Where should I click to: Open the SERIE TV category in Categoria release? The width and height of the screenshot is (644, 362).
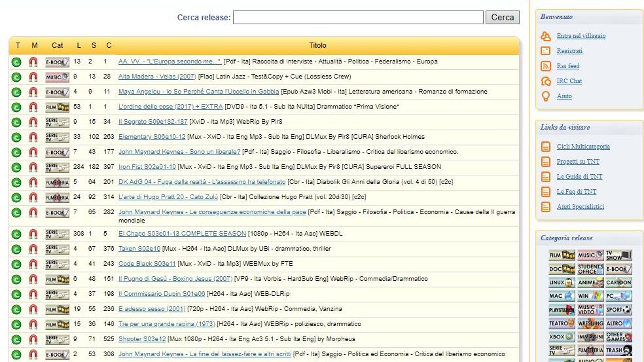pos(562,350)
